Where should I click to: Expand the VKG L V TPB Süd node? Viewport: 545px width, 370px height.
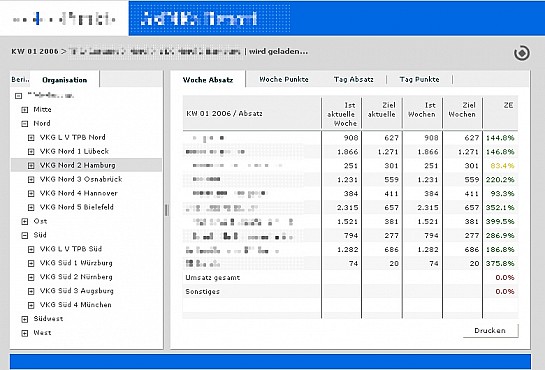pyautogui.click(x=31, y=249)
